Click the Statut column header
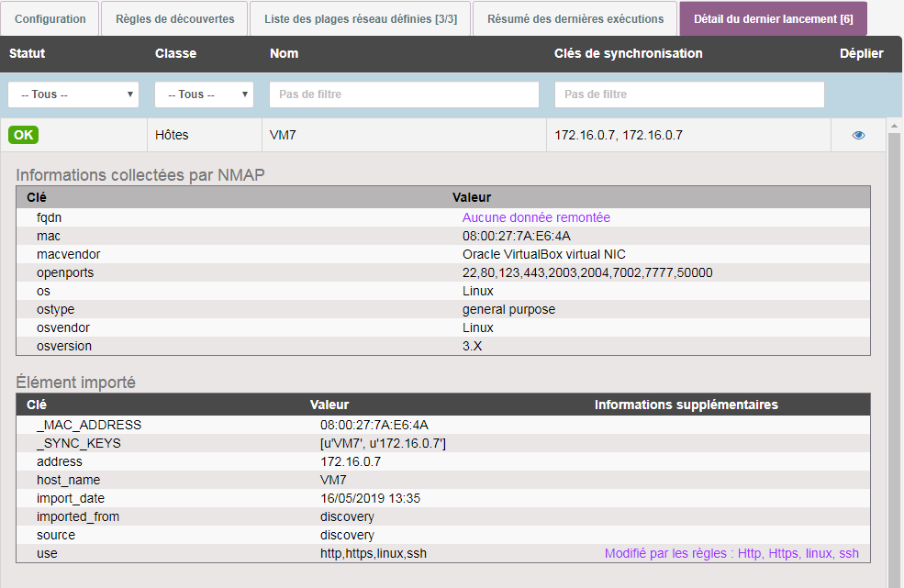This screenshot has height=588, width=904. pyautogui.click(x=28, y=53)
